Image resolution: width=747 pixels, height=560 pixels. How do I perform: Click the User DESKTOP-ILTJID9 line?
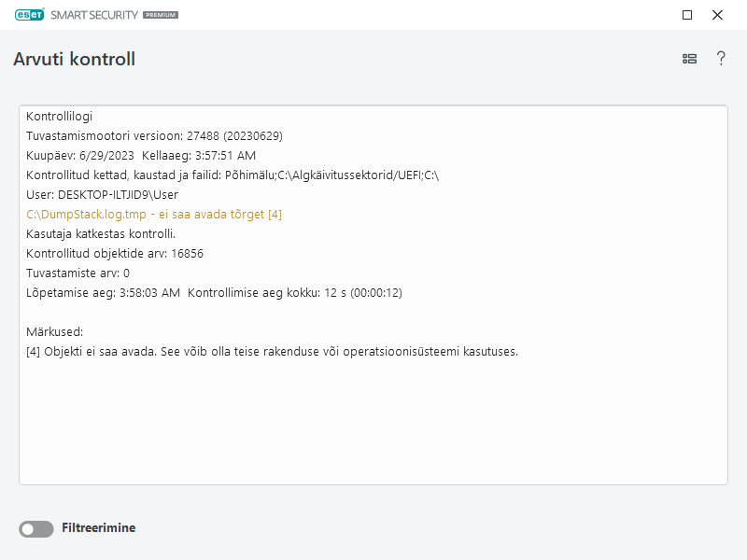click(x=102, y=195)
